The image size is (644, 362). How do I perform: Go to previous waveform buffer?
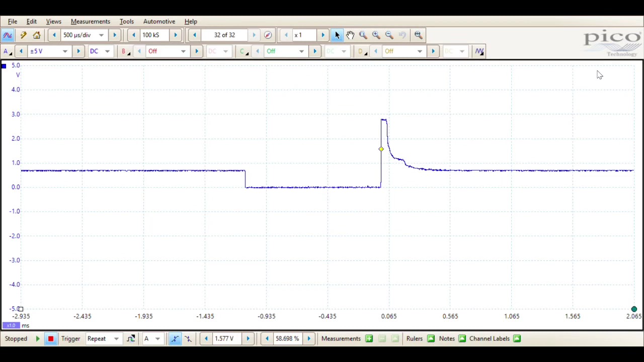[x=194, y=35]
